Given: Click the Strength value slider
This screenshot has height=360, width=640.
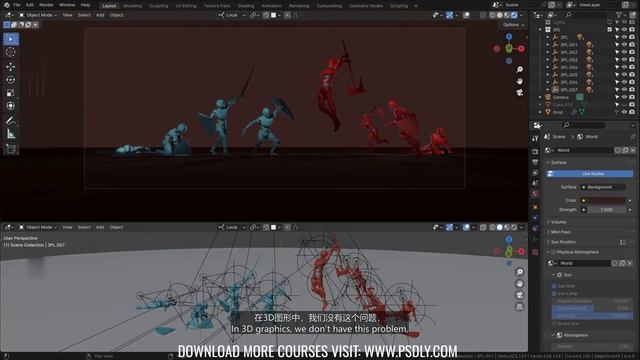Looking at the screenshot, I should tap(607, 210).
